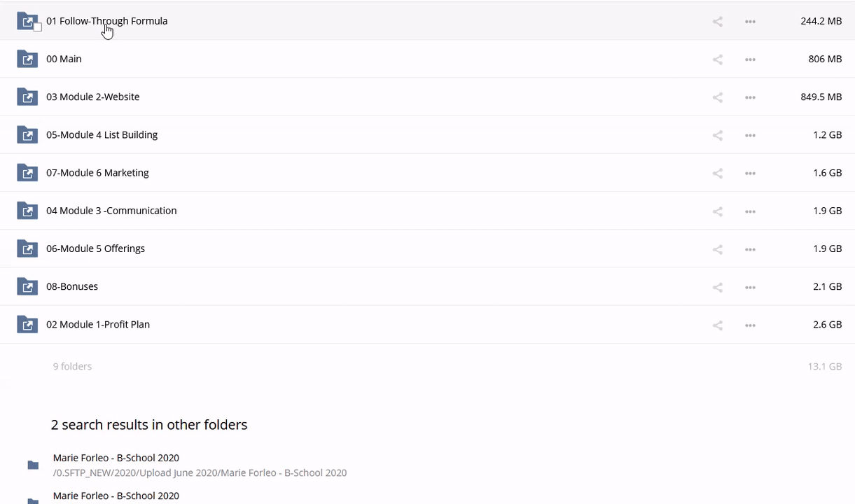Screen dimensions: 855x504
Task: Select checkbox on 01 Follow-Through Formula folder
Action: coord(38,27)
